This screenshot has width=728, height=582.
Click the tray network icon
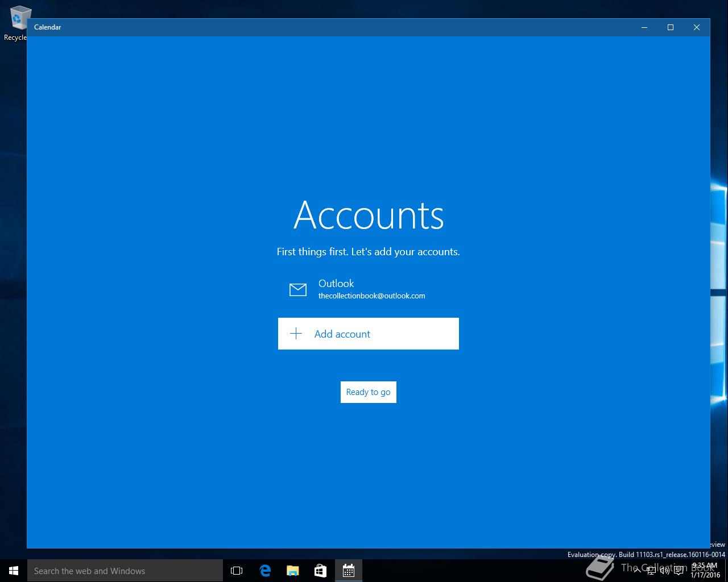651,571
